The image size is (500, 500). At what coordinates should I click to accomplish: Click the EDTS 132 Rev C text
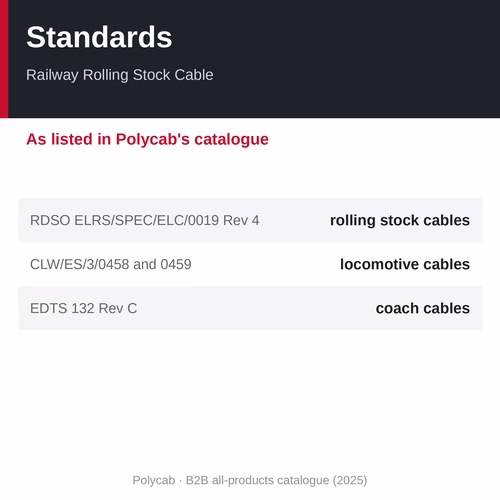(83, 308)
